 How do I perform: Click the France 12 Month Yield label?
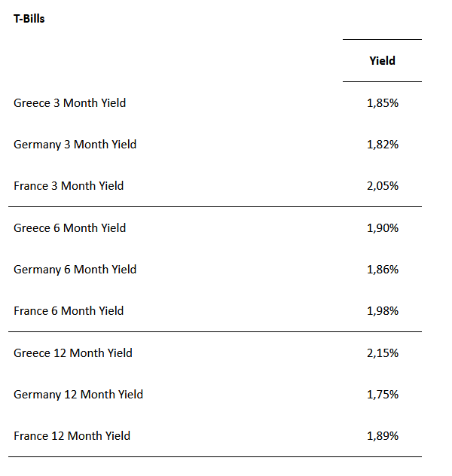(x=72, y=436)
